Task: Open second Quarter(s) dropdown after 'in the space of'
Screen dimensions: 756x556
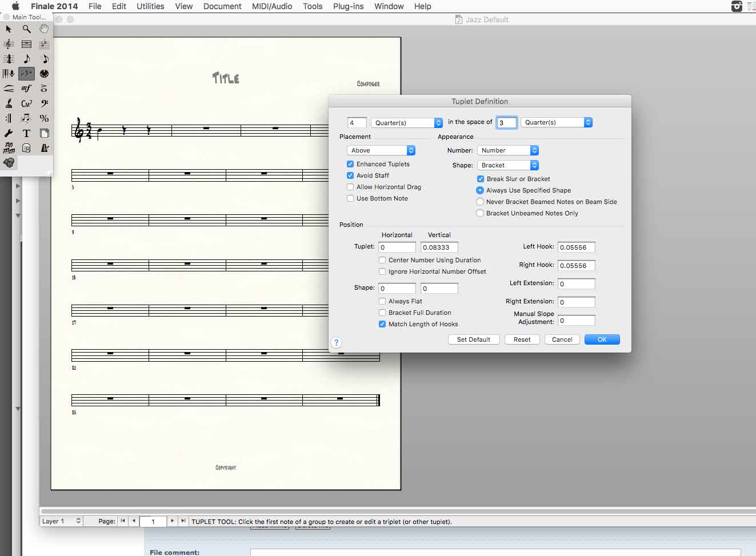Action: 557,122
